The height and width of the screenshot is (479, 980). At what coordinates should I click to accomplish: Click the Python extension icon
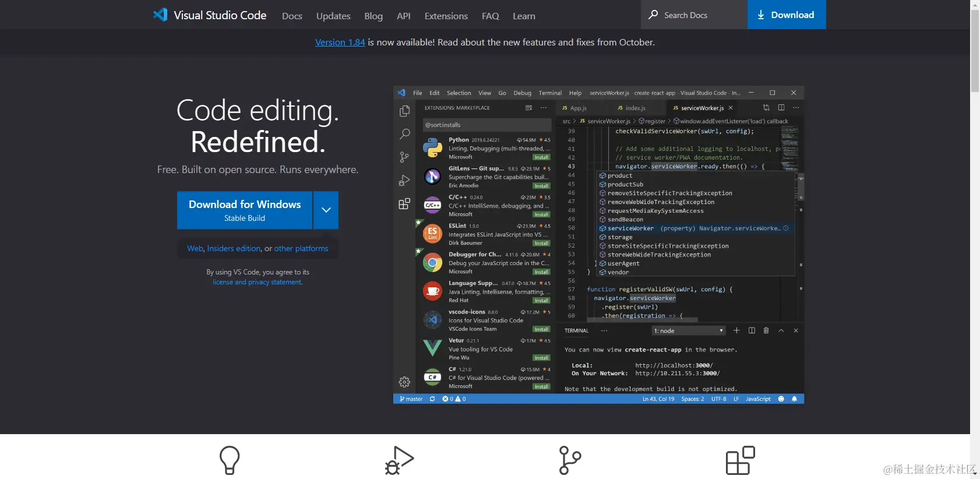[x=432, y=147]
